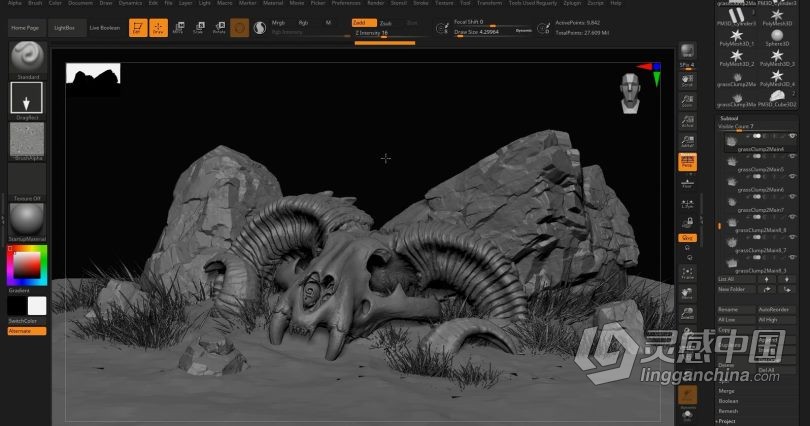Open the Alpha menu

click(15, 3)
